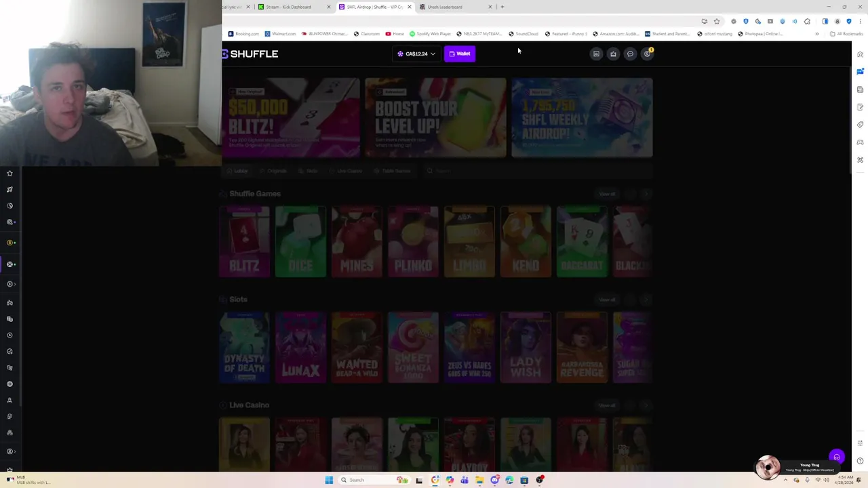The width and height of the screenshot is (868, 488).
Task: View all Slots
Action: pos(607,300)
